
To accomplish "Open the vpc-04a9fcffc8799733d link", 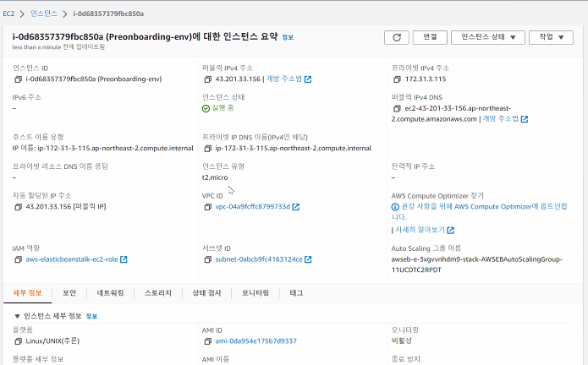I will (253, 207).
